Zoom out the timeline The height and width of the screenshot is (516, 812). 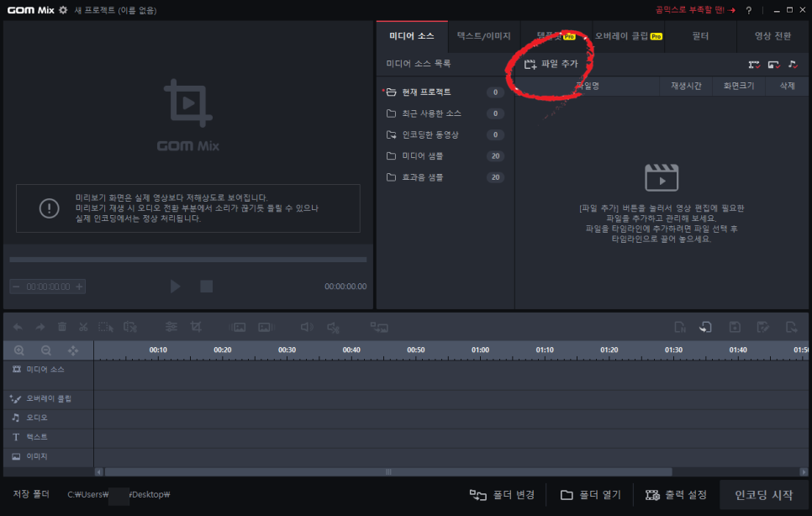pyautogui.click(x=46, y=350)
